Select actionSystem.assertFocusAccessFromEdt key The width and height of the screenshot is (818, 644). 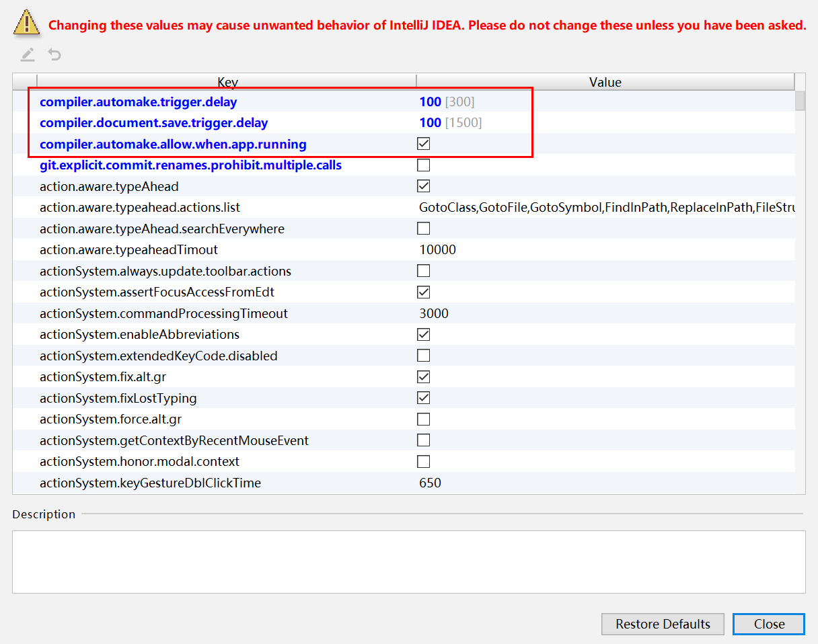[x=157, y=292]
